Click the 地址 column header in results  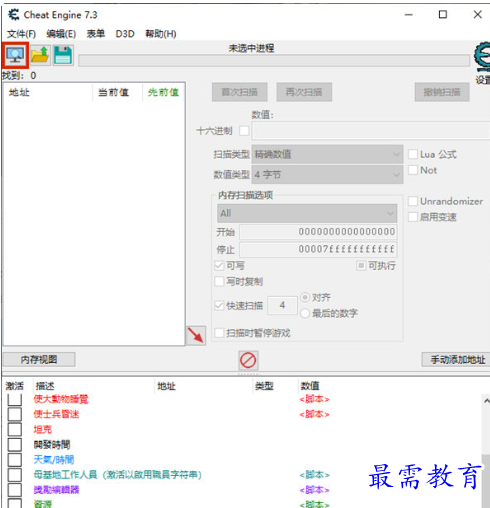[19, 92]
